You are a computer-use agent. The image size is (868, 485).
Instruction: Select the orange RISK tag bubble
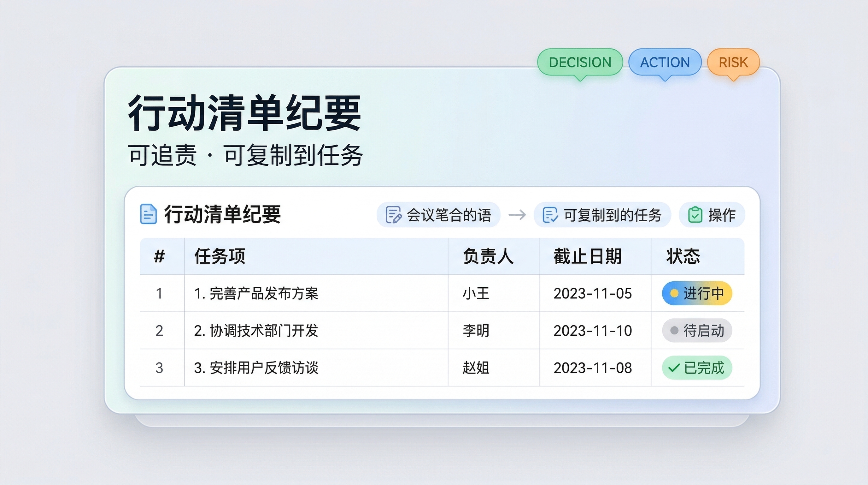733,63
